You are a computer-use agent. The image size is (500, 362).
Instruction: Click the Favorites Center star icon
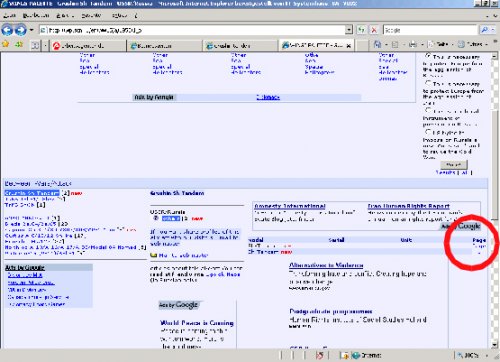6,44
